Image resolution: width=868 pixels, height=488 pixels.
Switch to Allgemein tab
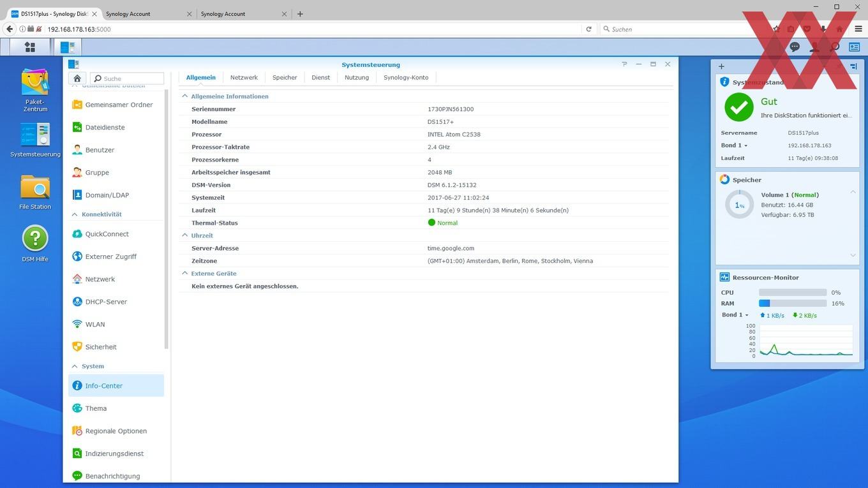(201, 78)
